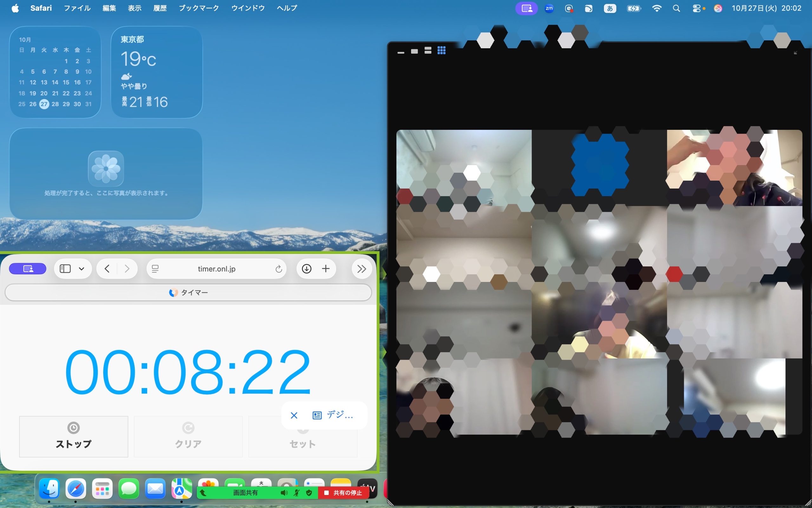Switch Zoom video panel to two-row stacked view
Screen dimensions: 812x508
[428, 50]
